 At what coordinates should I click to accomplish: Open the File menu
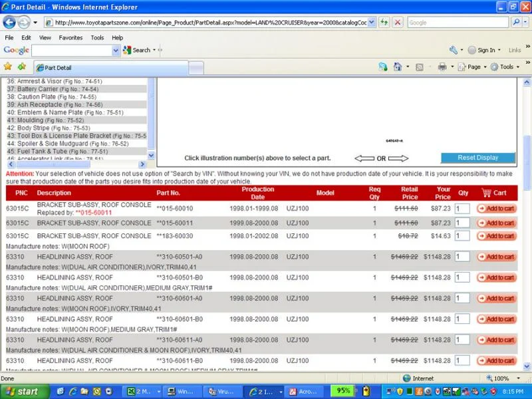[9, 38]
